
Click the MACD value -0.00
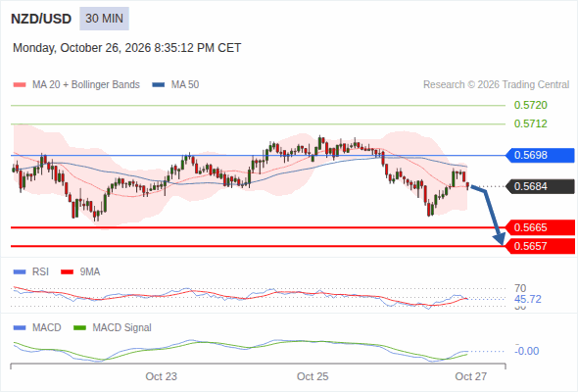tap(527, 351)
